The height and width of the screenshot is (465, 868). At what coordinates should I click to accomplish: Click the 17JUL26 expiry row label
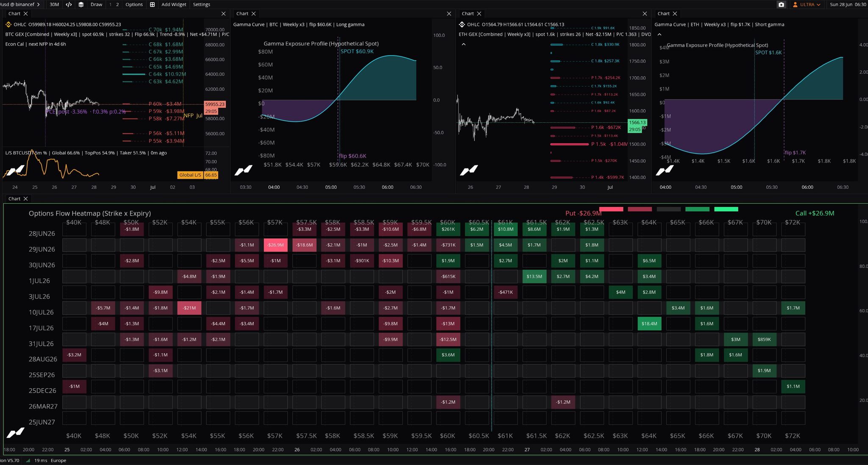point(41,328)
